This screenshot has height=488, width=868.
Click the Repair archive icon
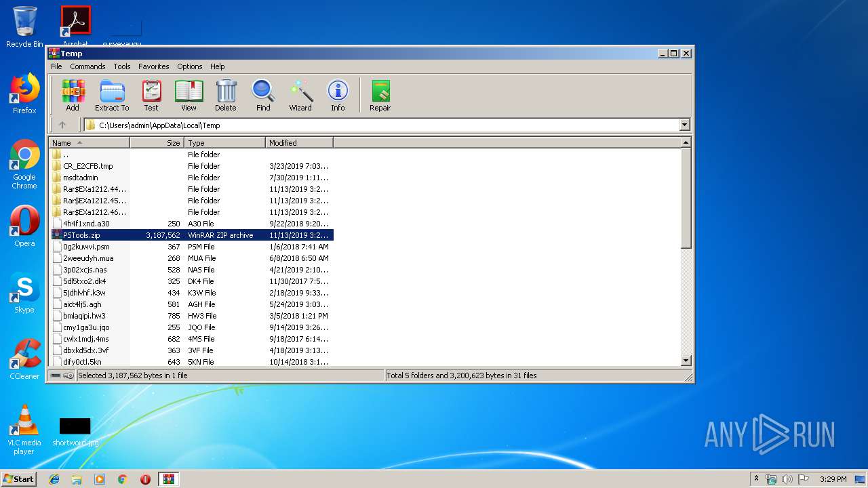tap(380, 96)
